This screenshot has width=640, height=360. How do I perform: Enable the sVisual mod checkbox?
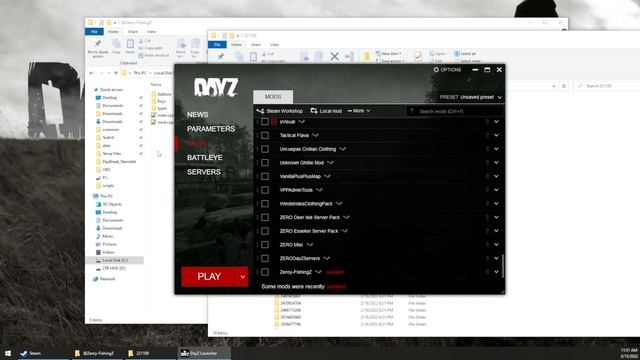pos(265,122)
